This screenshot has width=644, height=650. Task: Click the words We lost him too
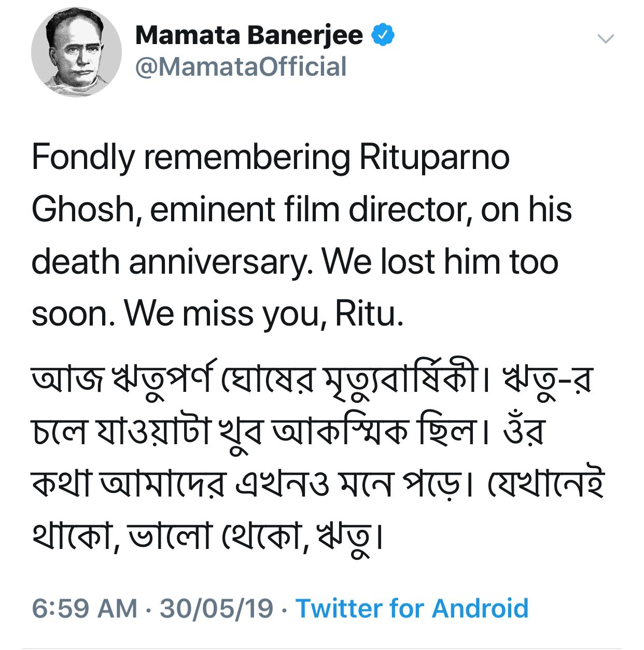tap(440, 262)
